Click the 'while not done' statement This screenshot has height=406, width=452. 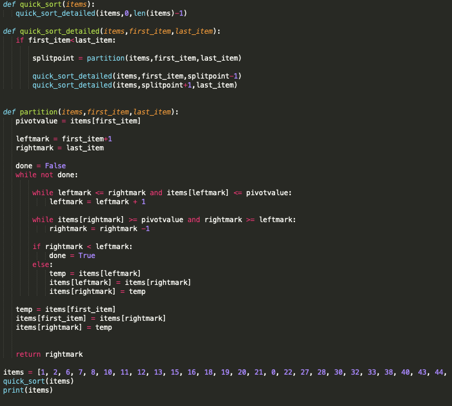click(x=47, y=175)
